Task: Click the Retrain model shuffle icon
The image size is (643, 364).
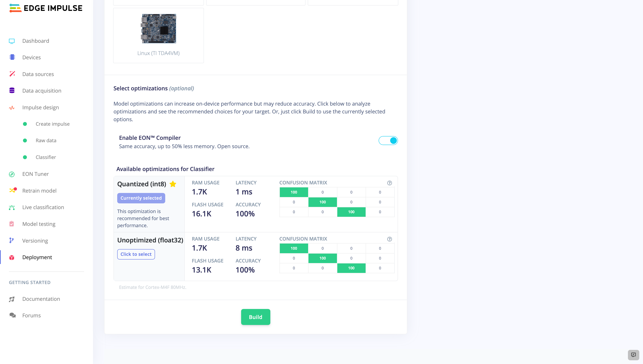Action: coord(12,191)
